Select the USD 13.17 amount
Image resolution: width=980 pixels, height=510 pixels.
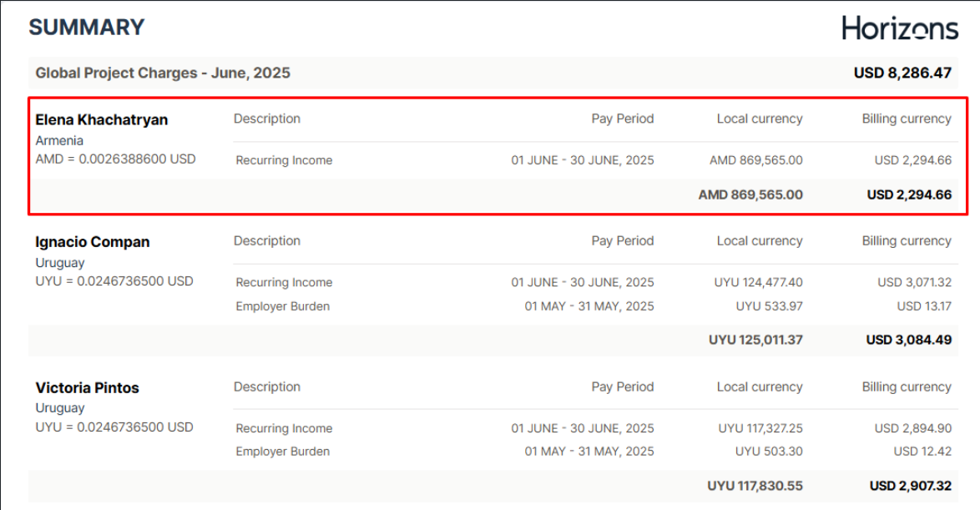[x=924, y=306]
